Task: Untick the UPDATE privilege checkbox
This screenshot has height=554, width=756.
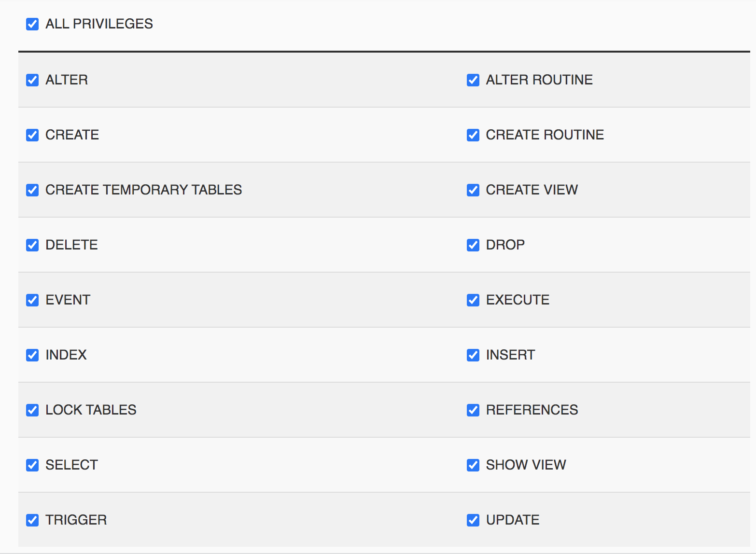Action: (473, 520)
